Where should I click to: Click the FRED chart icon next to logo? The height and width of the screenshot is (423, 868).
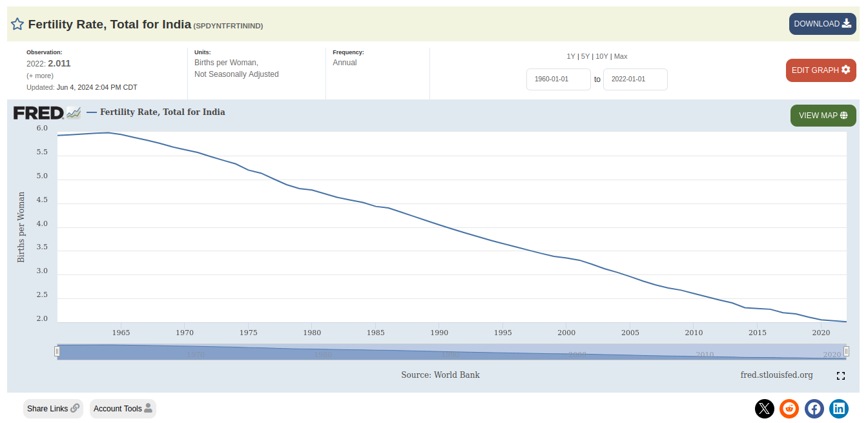tap(74, 113)
